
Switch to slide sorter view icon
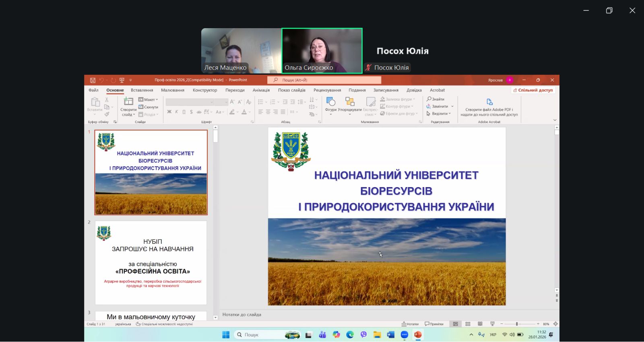click(468, 324)
